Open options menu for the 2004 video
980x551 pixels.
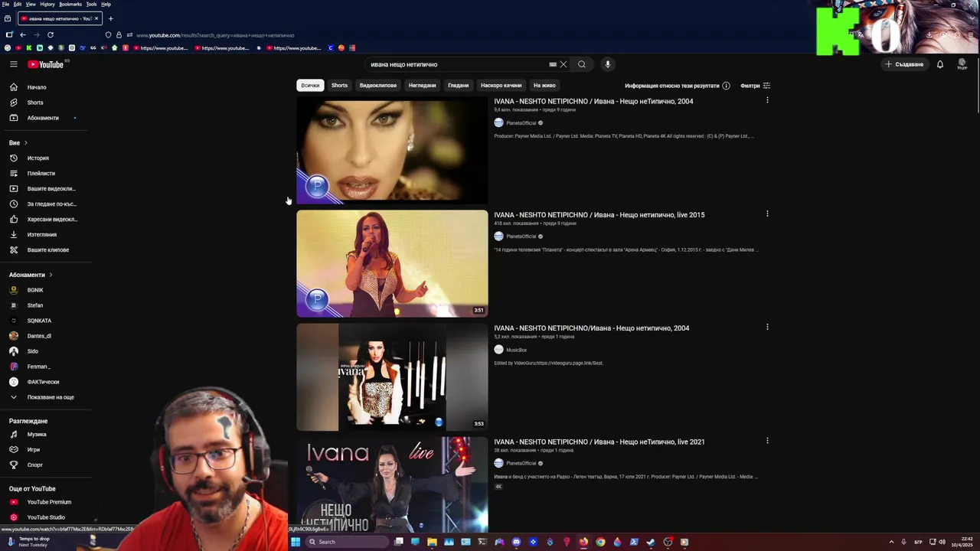[767, 100]
